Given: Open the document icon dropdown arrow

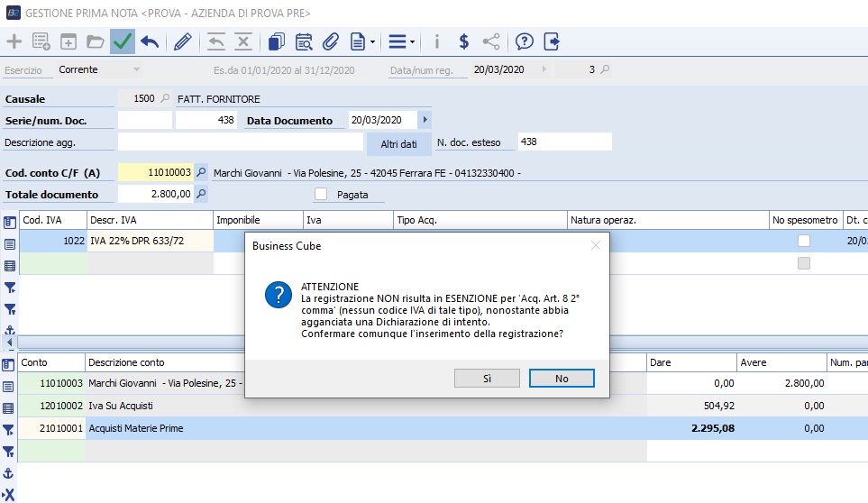Looking at the screenshot, I should (x=372, y=42).
